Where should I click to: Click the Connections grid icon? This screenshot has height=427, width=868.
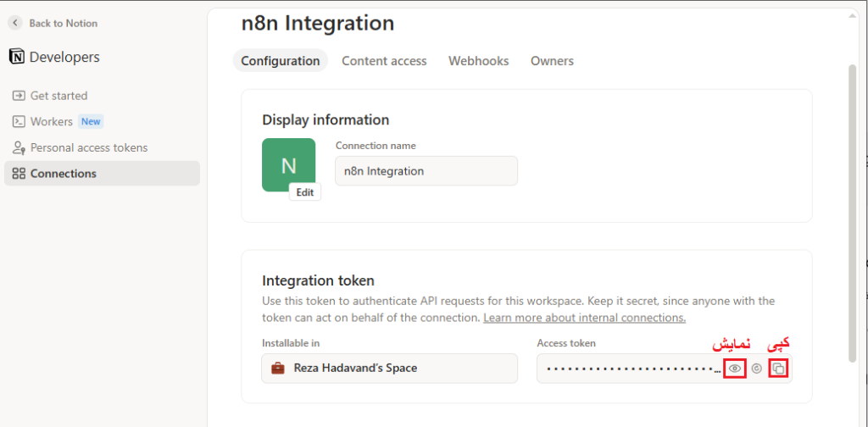19,174
